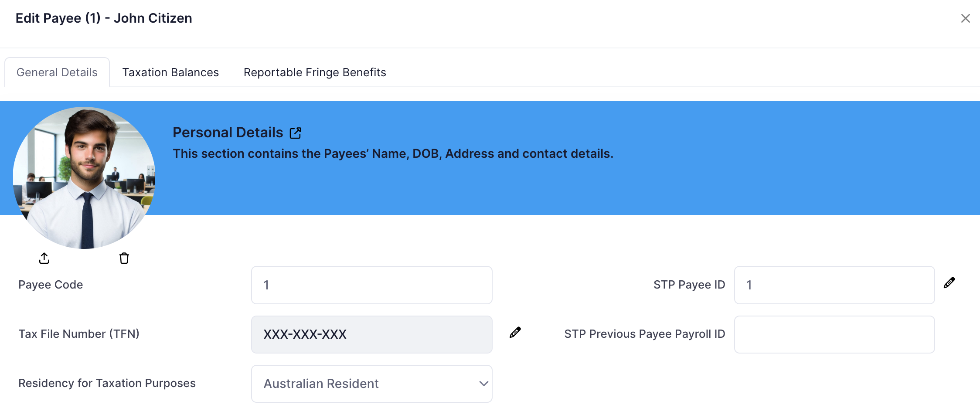Click the Personal Details heading
The height and width of the screenshot is (408, 980).
(x=228, y=133)
